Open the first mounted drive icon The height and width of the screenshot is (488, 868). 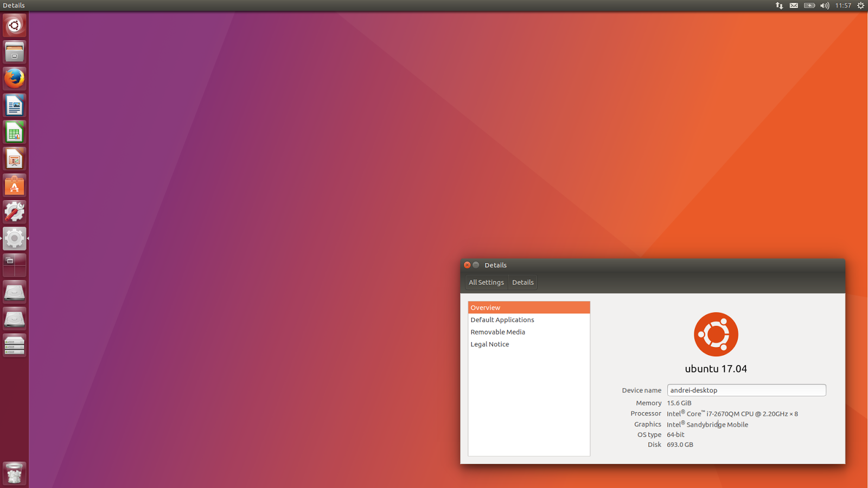click(x=14, y=292)
